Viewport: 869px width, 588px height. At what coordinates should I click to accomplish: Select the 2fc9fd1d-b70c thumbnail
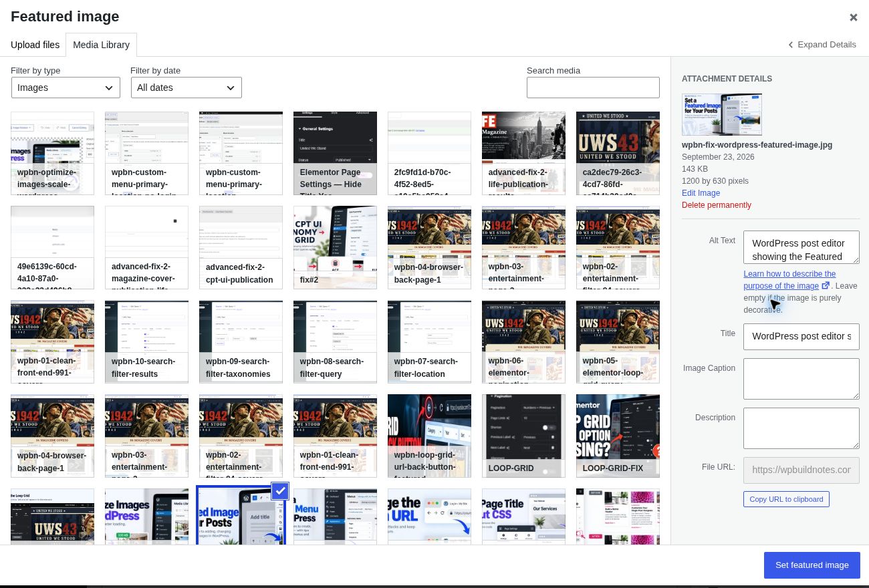[x=429, y=153]
